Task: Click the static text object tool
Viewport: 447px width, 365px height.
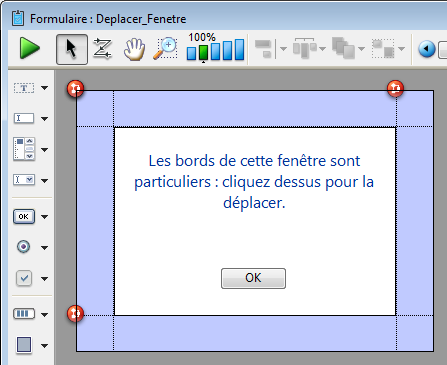Action: (24, 88)
